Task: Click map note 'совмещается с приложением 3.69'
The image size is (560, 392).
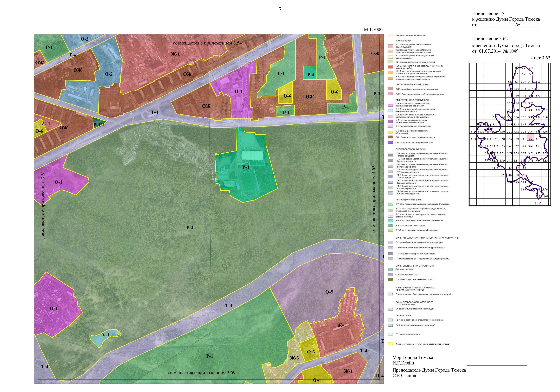Action: coord(201,373)
